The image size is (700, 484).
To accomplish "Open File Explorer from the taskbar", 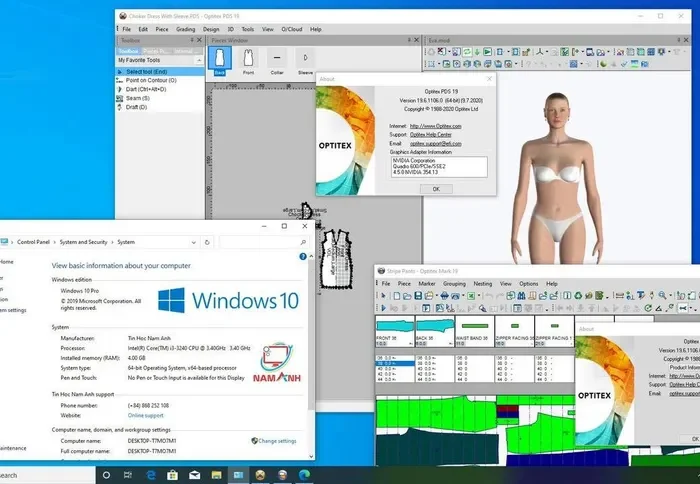I will point(216,475).
